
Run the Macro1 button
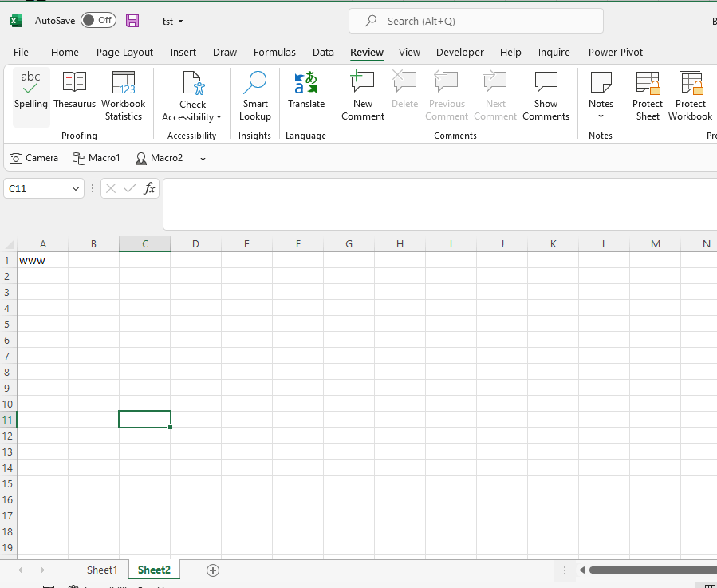(x=96, y=158)
